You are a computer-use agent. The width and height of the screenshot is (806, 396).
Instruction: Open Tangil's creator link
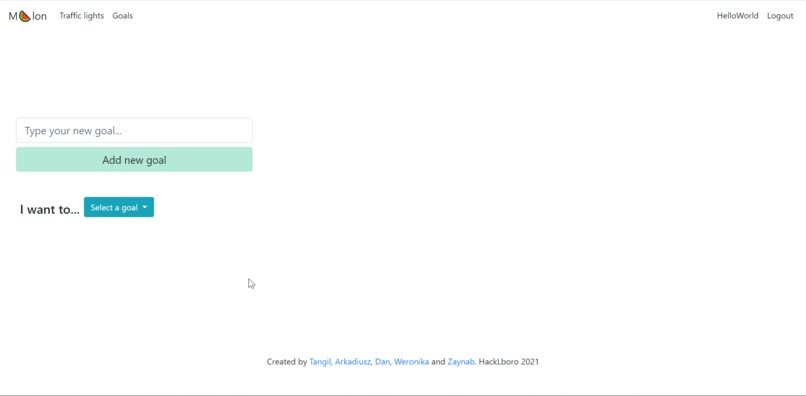click(x=320, y=362)
